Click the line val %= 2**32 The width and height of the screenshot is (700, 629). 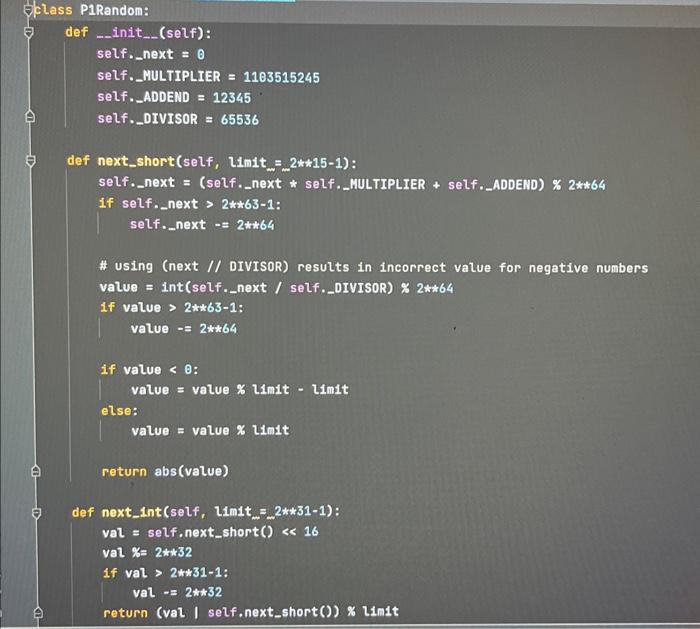point(147,553)
